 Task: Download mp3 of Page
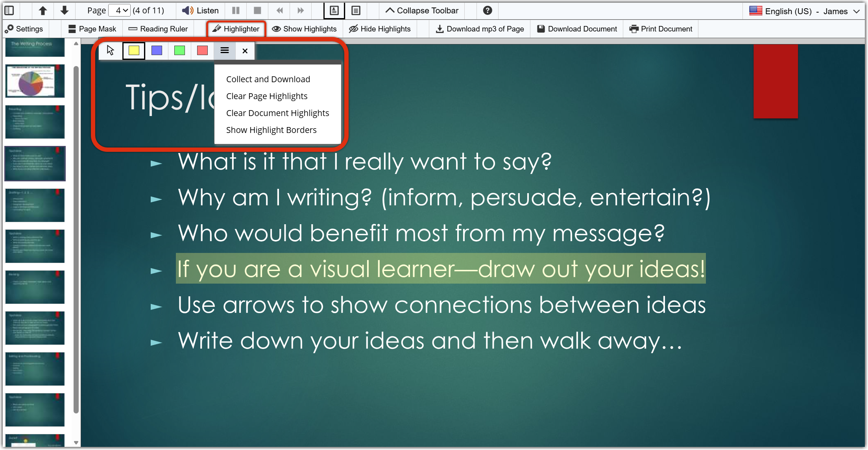tap(480, 29)
